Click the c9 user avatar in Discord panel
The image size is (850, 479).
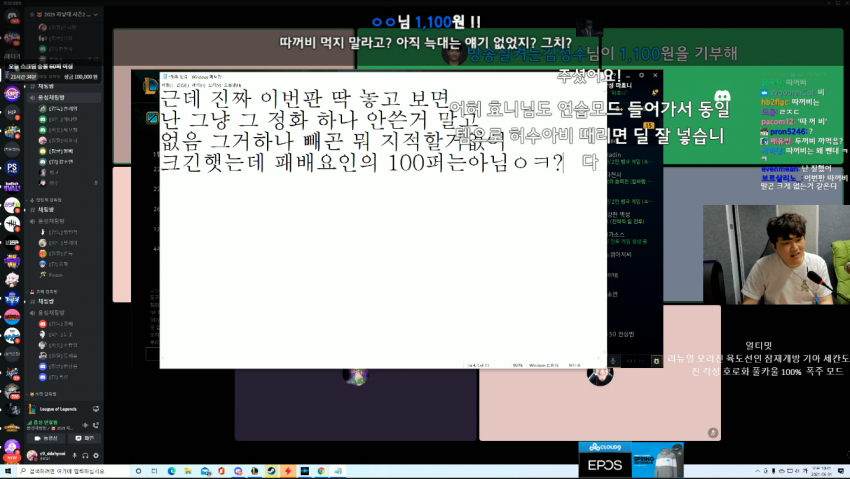[x=32, y=456]
